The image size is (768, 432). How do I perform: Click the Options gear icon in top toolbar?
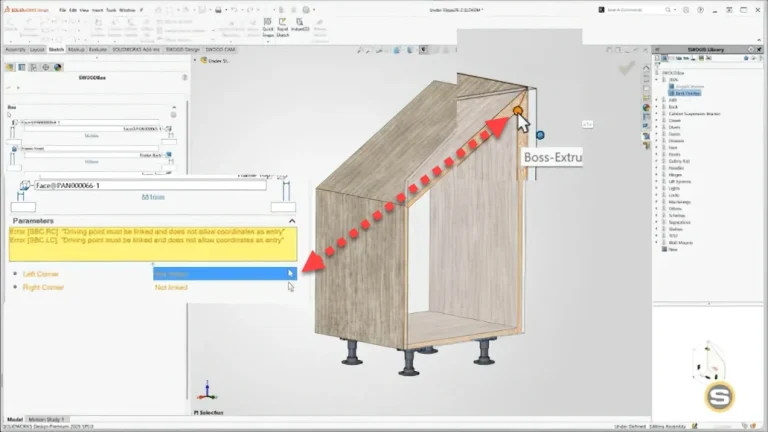306,10
